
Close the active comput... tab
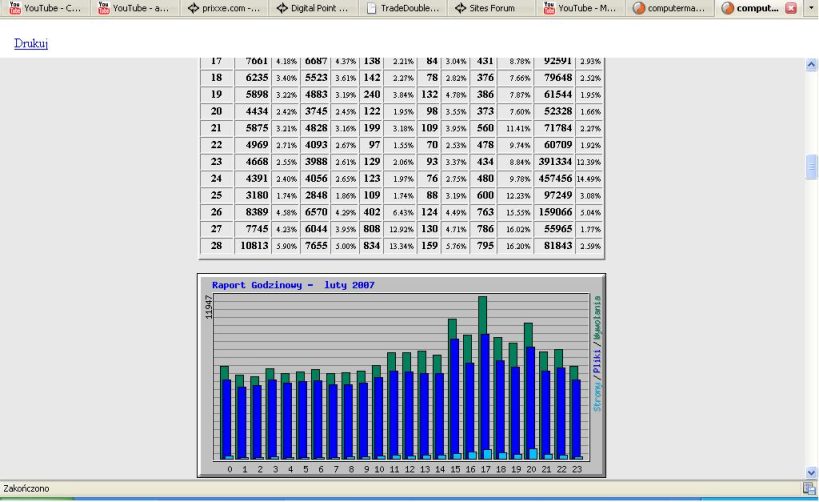coord(791,8)
